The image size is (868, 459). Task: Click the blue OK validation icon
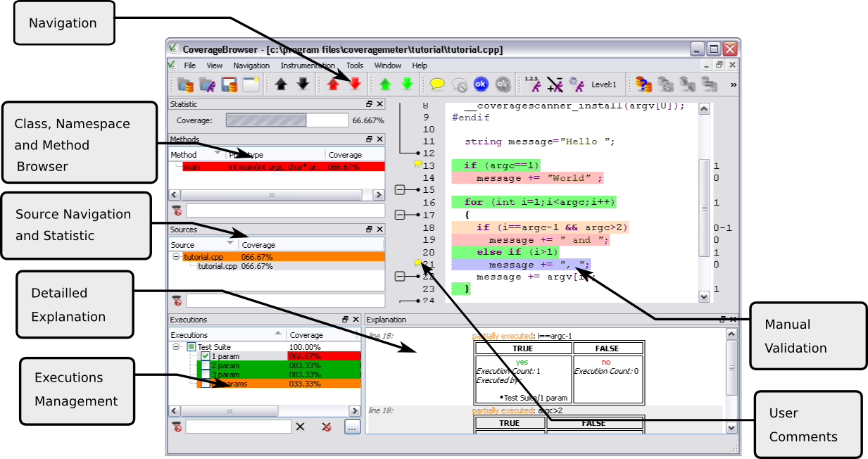[481, 84]
